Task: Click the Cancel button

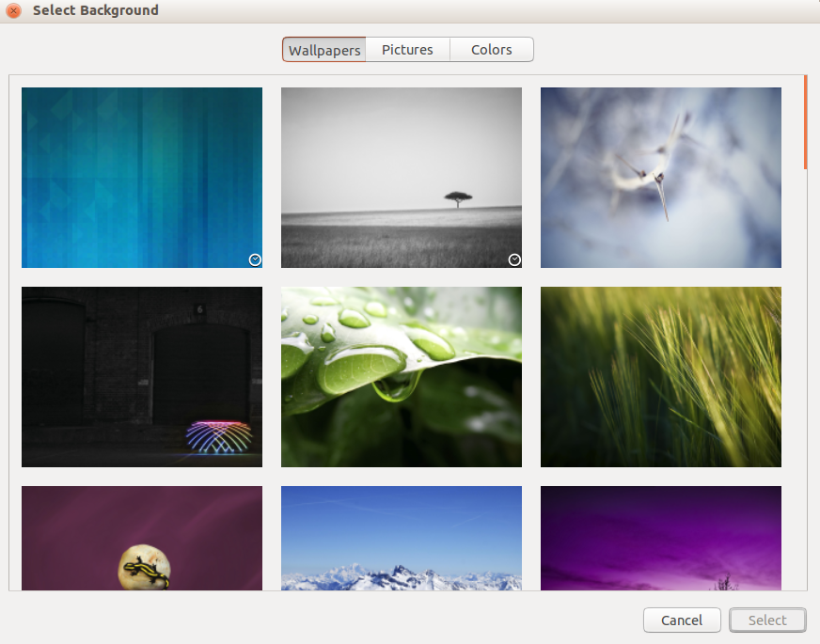Action: [682, 620]
